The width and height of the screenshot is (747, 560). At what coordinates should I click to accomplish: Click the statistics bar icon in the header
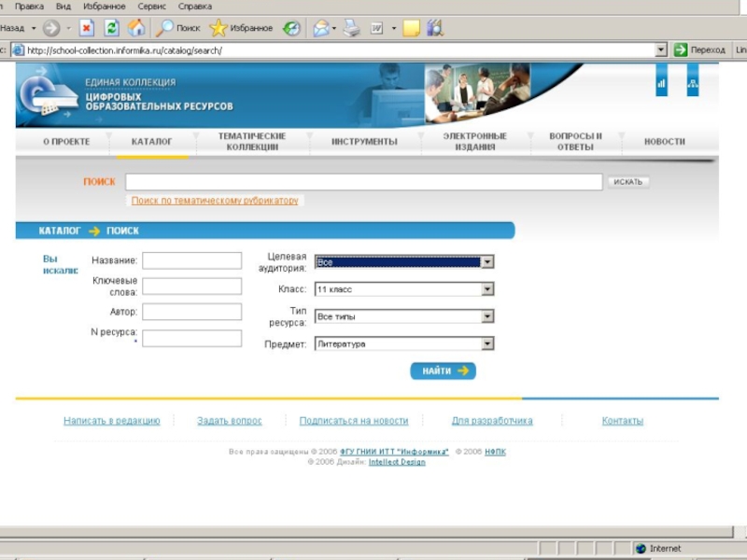(x=662, y=85)
